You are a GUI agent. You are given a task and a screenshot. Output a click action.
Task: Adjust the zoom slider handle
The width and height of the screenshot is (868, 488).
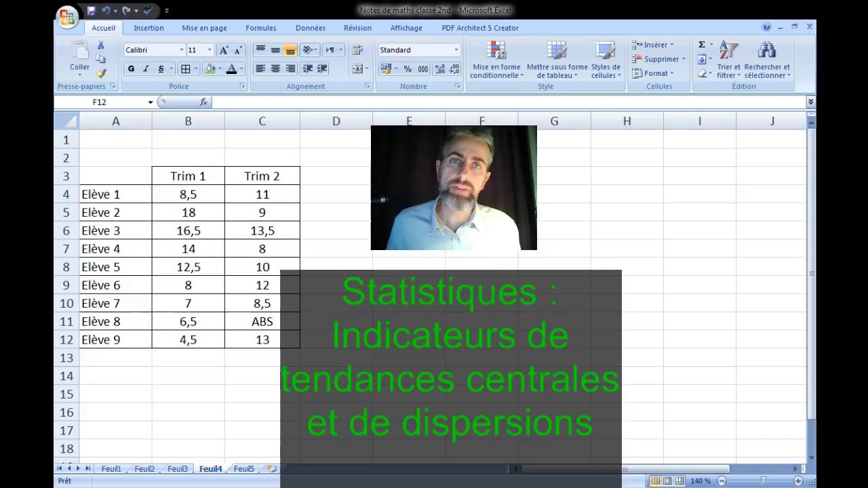coord(764,481)
